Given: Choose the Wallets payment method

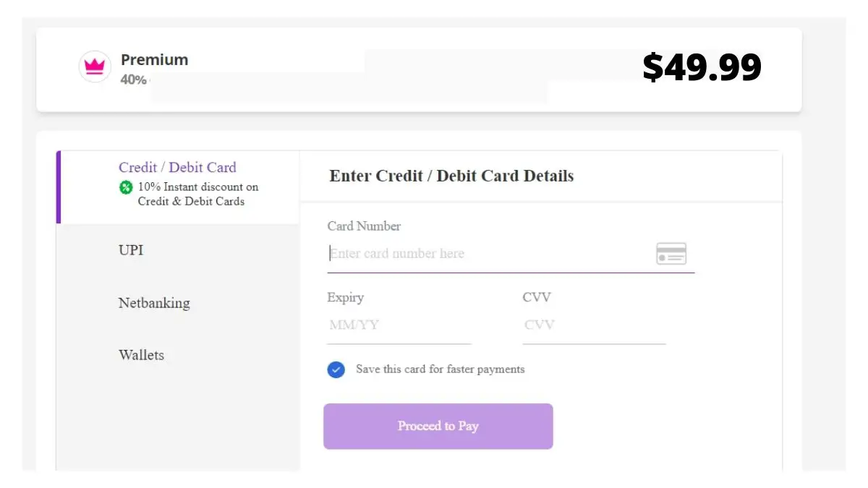Looking at the screenshot, I should click(178, 355).
